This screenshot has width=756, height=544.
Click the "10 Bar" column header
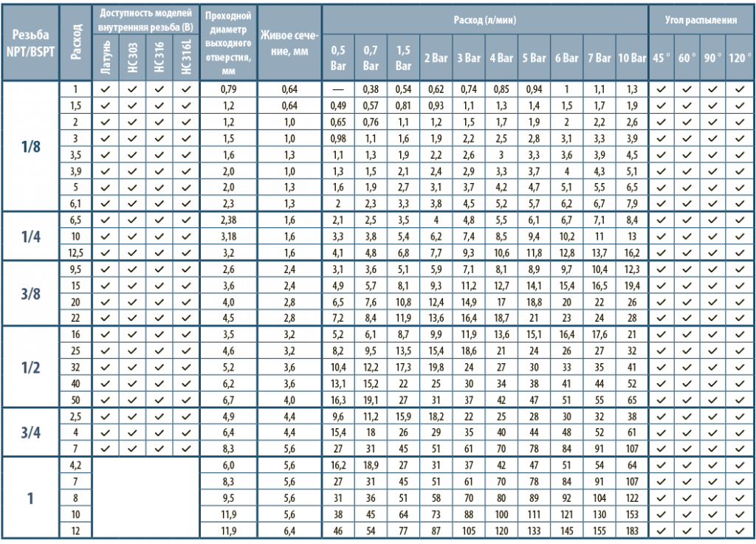tap(632, 58)
